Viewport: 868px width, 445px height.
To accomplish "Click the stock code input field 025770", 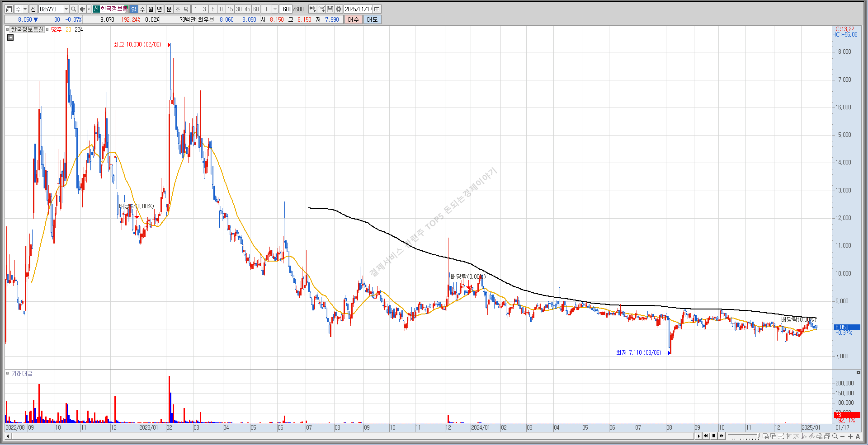I will [x=51, y=9].
